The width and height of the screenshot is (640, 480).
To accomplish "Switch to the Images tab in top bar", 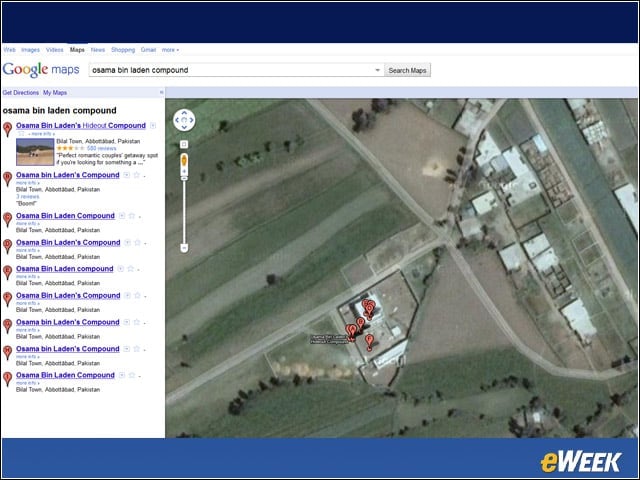I will tap(31, 50).
